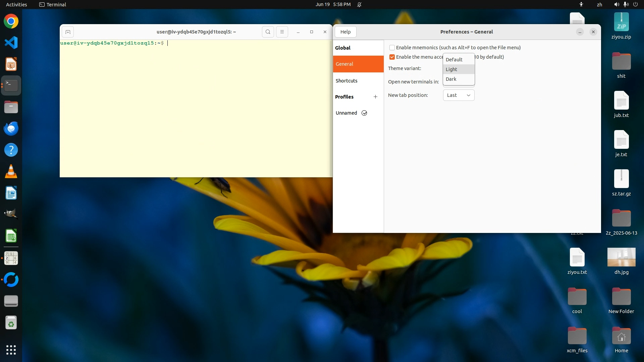Click default profile checkmark icon beside Unnamed
The width and height of the screenshot is (644, 362).
[x=364, y=113]
